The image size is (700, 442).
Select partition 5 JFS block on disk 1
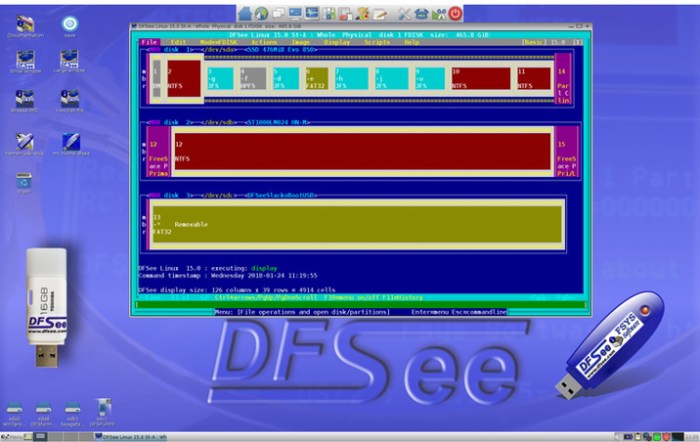click(286, 79)
